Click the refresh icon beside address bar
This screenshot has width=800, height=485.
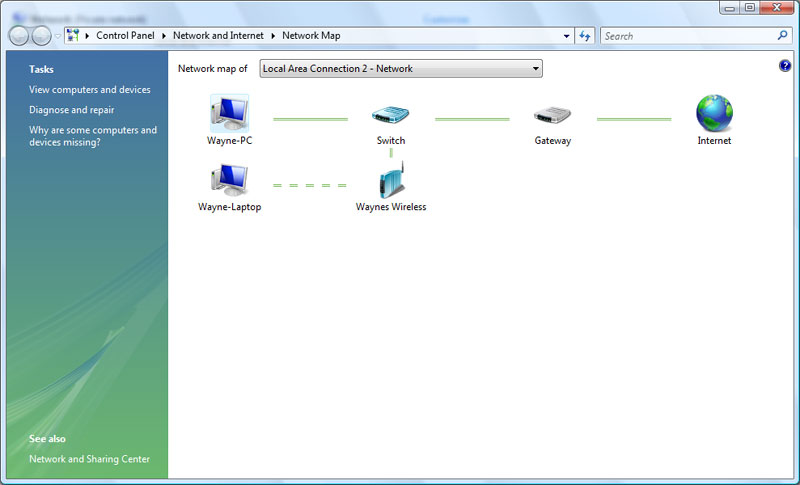tap(585, 36)
